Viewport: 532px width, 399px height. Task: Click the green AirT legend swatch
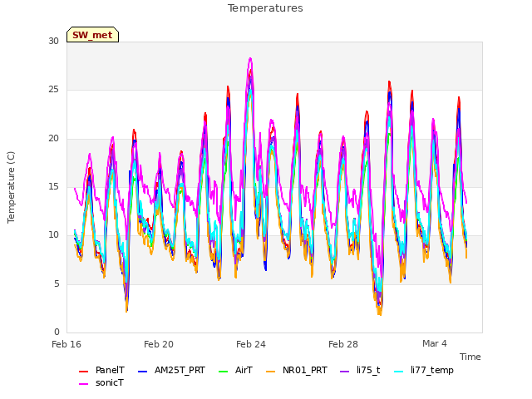point(224,372)
